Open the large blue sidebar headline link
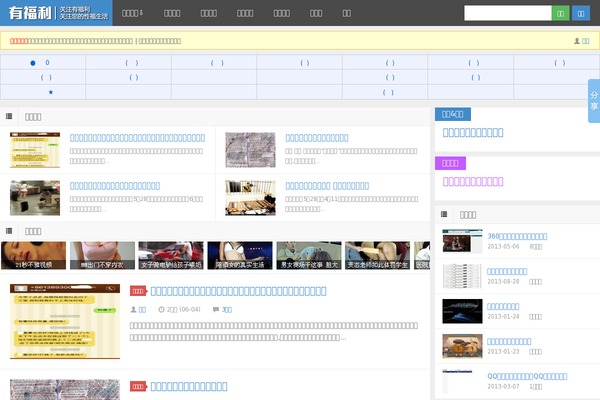This screenshot has height=400, width=600. [473, 132]
